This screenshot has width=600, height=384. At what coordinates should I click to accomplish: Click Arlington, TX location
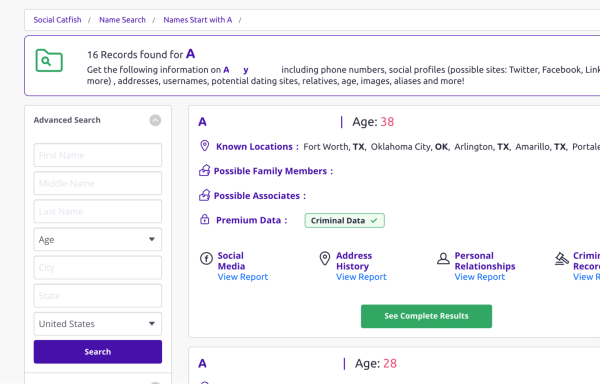pyautogui.click(x=482, y=147)
